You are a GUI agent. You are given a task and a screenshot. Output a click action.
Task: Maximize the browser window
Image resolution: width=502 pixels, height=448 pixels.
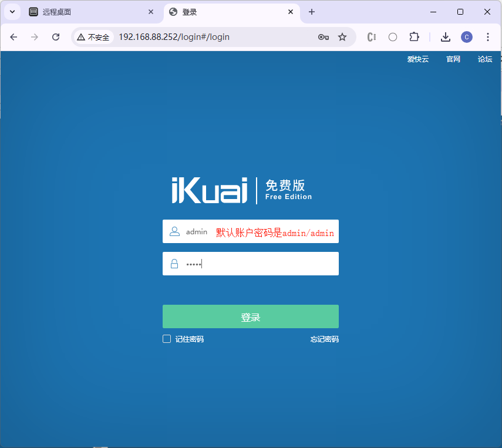click(x=460, y=12)
